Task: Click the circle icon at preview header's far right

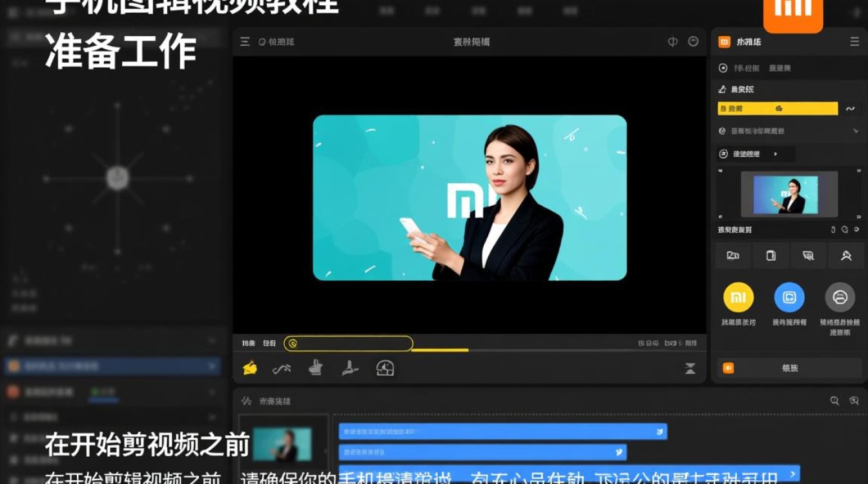Action: (x=694, y=41)
